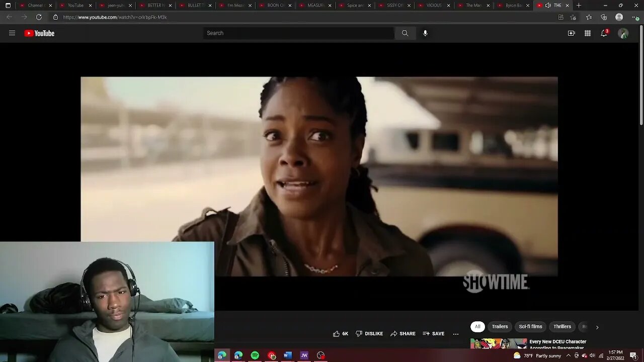
Task: Open the Create video camera icon
Action: point(572,33)
